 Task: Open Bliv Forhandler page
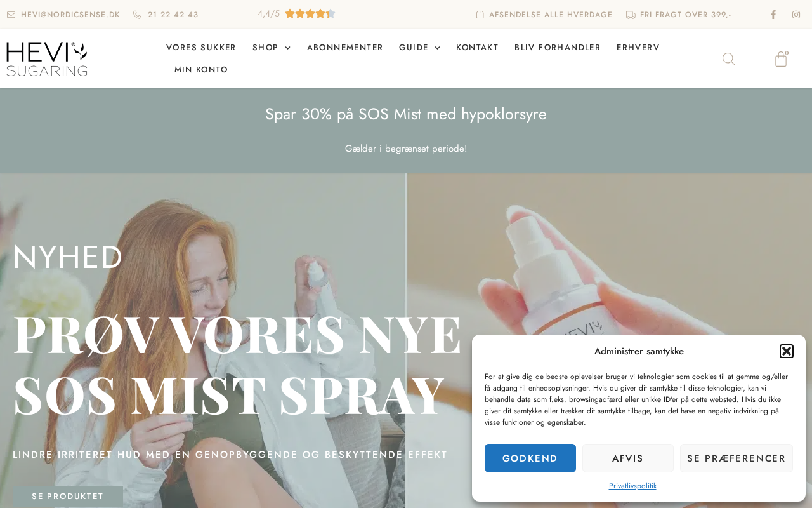[558, 48]
